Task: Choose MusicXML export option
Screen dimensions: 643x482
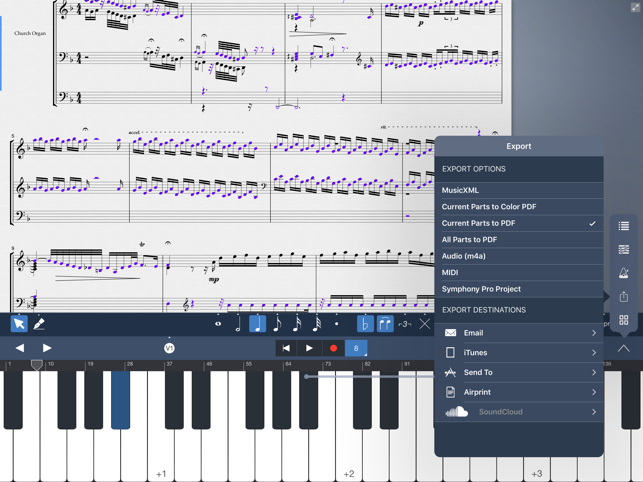Action: click(518, 190)
